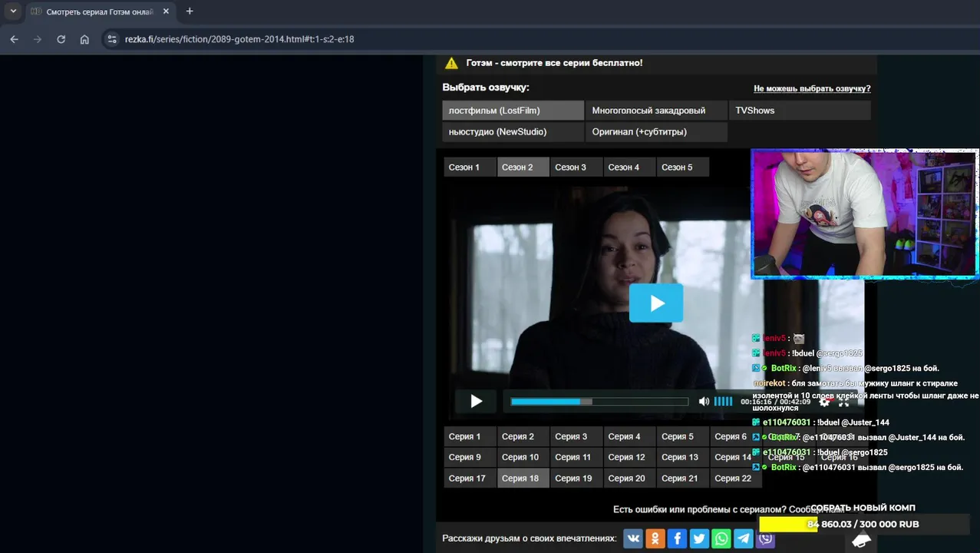Click the '84 860.03 / 300 000 RUB' amount
This screenshot has height=553, width=980.
[863, 525]
